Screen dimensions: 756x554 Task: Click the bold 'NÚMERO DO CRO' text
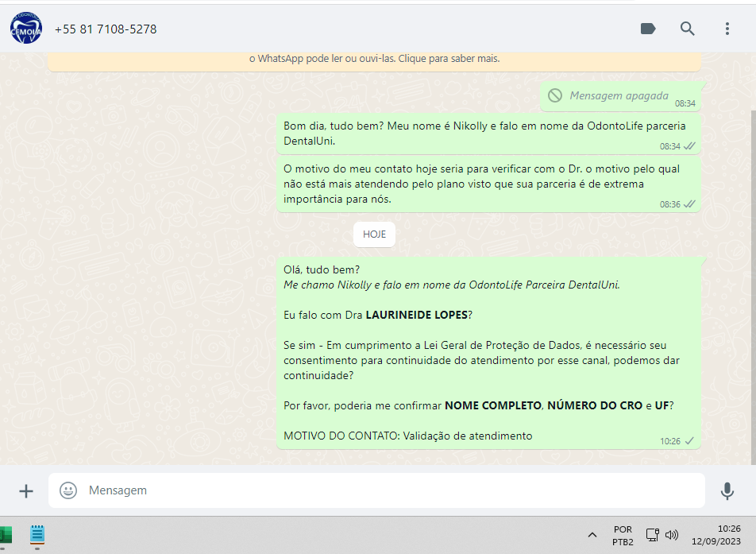(x=595, y=405)
